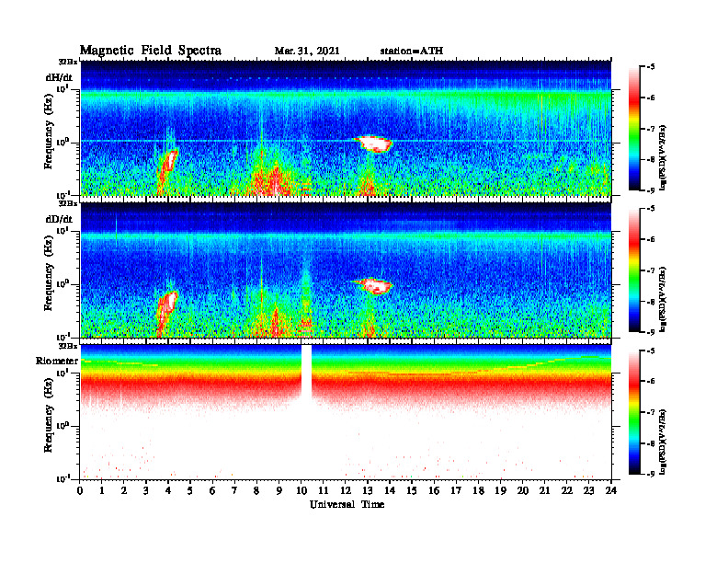Click '-8' on the dD/dt color scale

(x=650, y=302)
